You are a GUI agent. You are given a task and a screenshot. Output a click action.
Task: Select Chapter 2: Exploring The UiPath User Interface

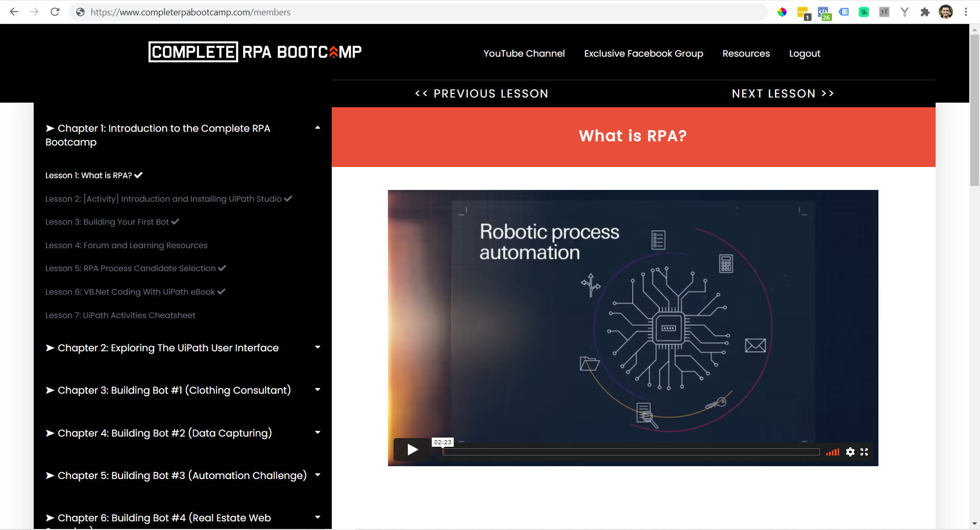pos(162,348)
